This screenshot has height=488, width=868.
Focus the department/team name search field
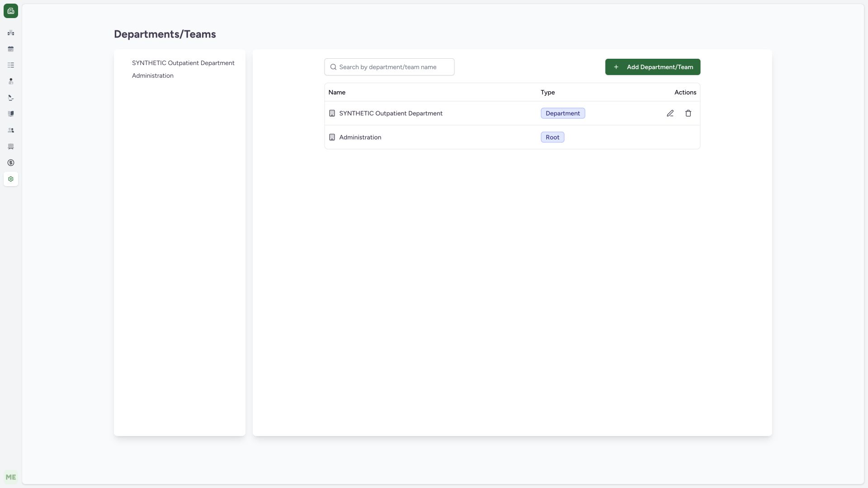pos(389,67)
